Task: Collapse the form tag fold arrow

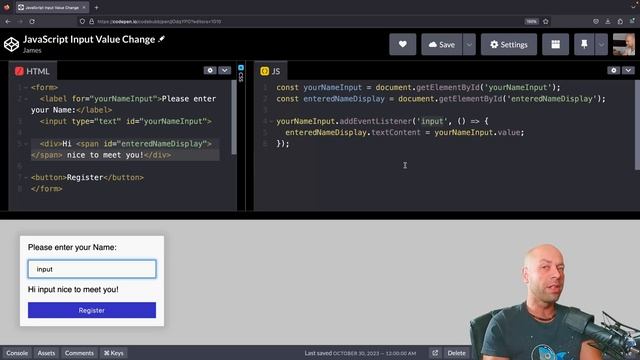Action: click(26, 87)
